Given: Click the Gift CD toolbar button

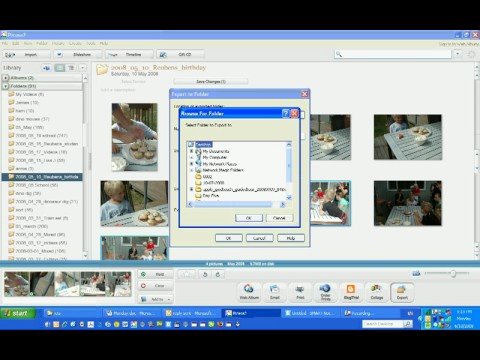Looking at the screenshot, I should coord(180,54).
